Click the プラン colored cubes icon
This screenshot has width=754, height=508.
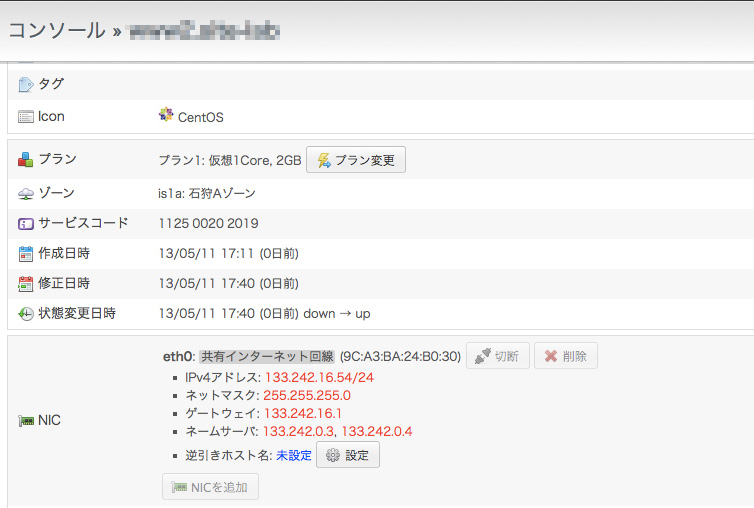(x=26, y=159)
